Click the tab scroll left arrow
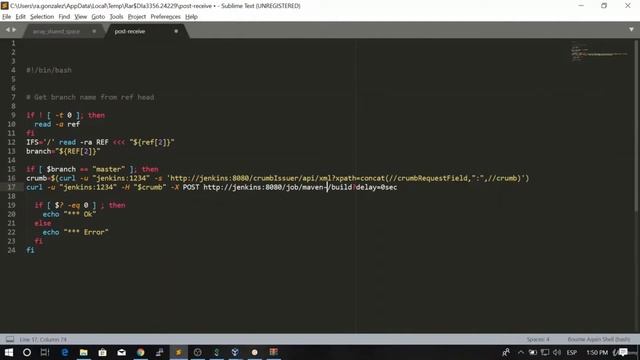 click(7, 30)
